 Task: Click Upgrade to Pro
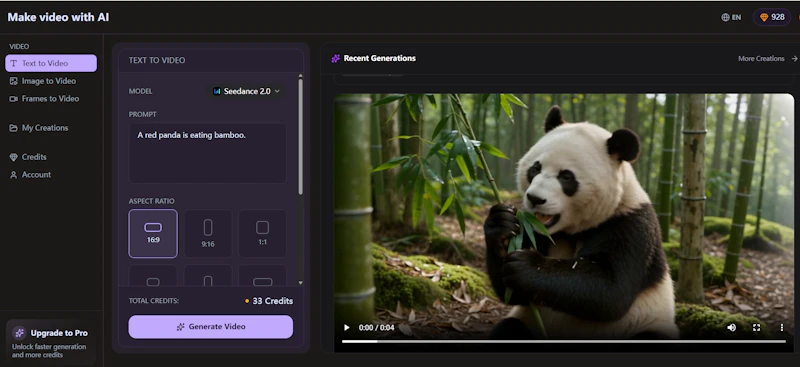(51, 343)
